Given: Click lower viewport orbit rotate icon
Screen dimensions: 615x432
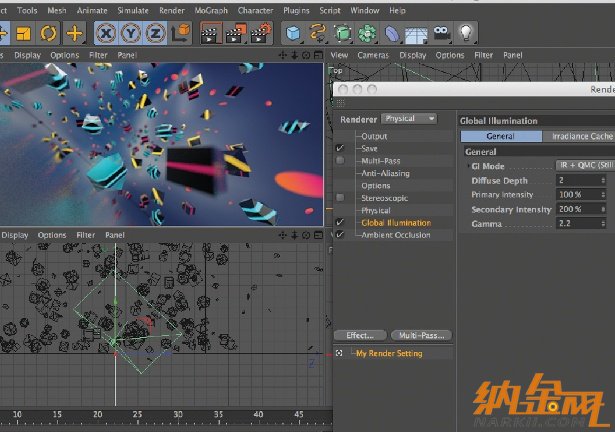Looking at the screenshot, I should click(306, 235).
